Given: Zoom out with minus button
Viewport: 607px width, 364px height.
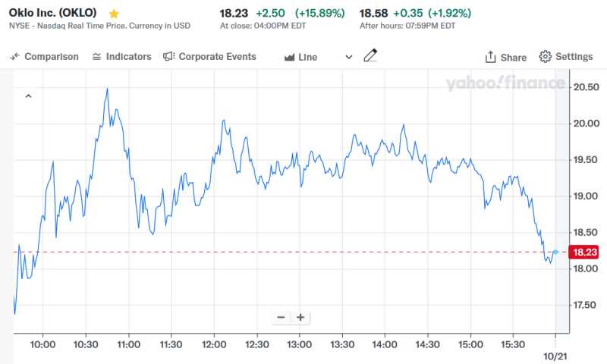Looking at the screenshot, I should click(281, 317).
